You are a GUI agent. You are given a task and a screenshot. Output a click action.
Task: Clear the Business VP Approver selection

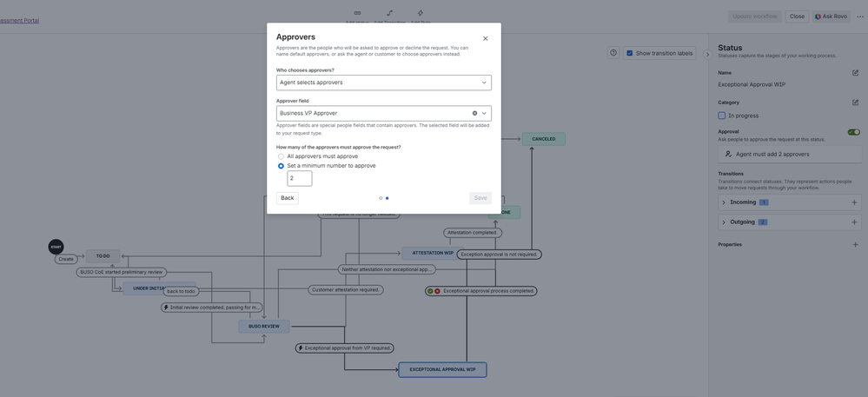pyautogui.click(x=474, y=113)
